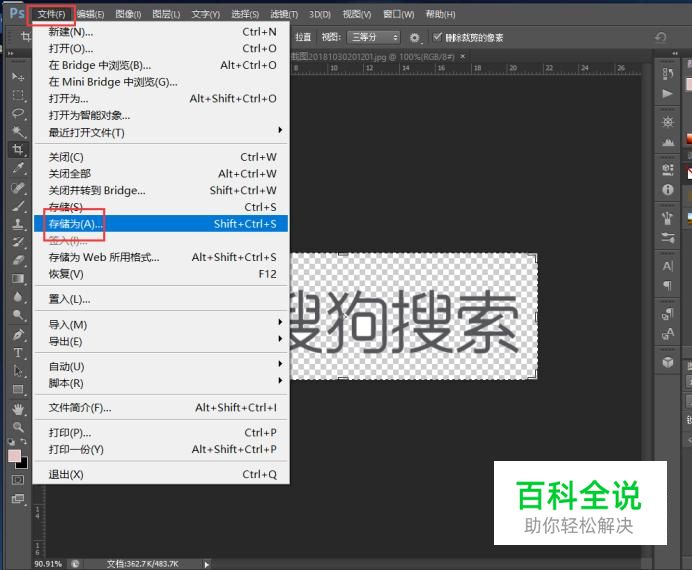The image size is (692, 570).
Task: Open the Filter (滤镜) menu
Action: [x=284, y=15]
